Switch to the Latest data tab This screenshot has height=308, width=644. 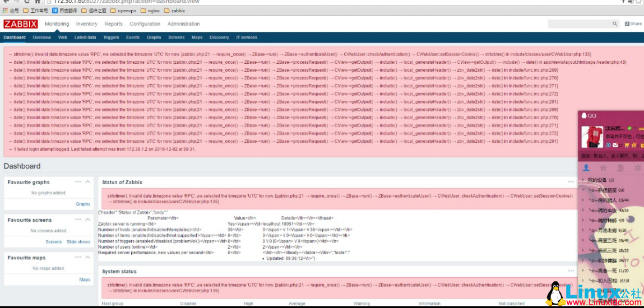point(85,38)
